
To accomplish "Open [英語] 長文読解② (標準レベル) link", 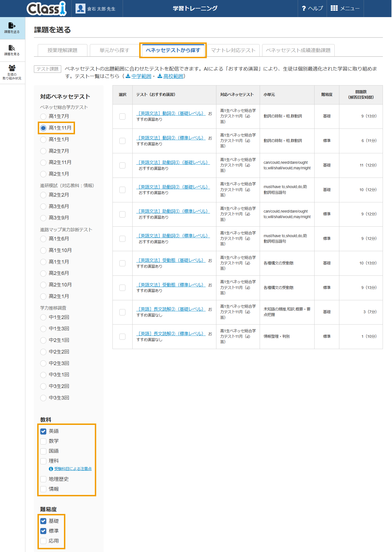I will point(171,334).
